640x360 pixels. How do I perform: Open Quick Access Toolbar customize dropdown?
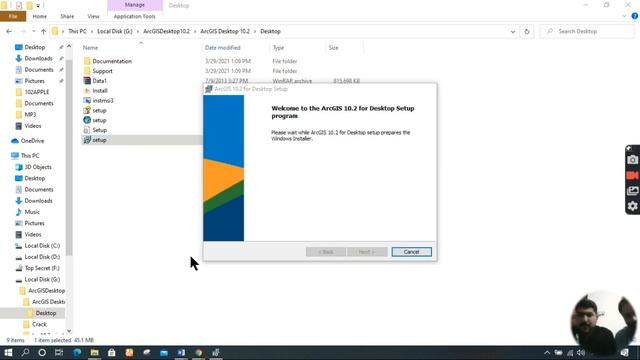[38, 6]
